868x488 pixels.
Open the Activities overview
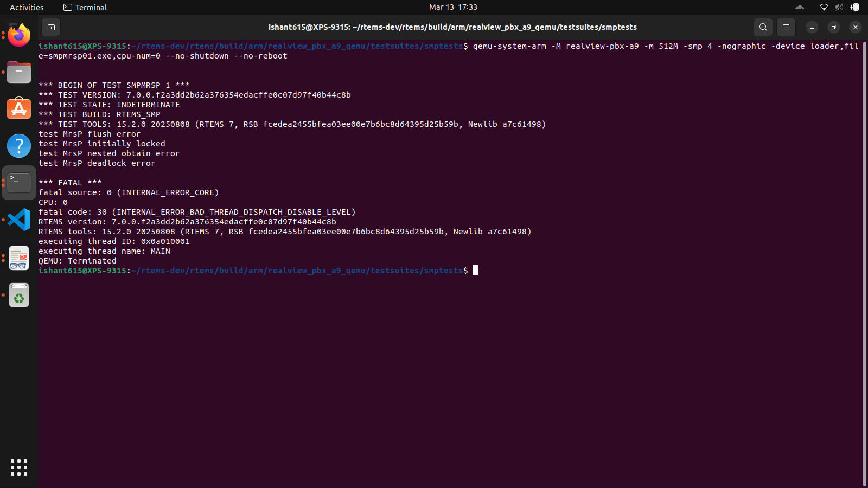27,8
